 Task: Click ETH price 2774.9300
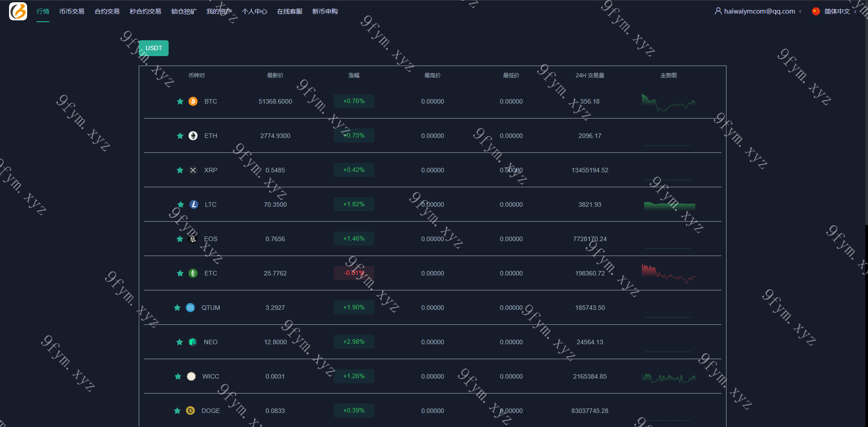pyautogui.click(x=275, y=136)
